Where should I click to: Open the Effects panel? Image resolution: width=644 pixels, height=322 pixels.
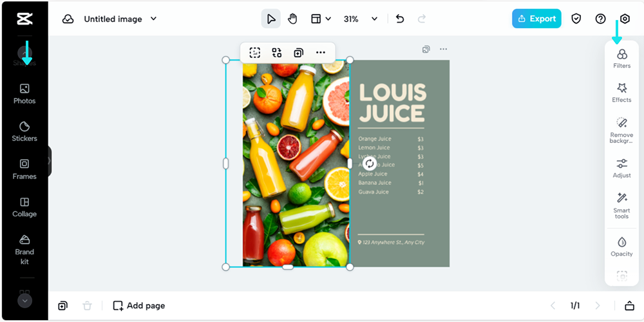(622, 92)
